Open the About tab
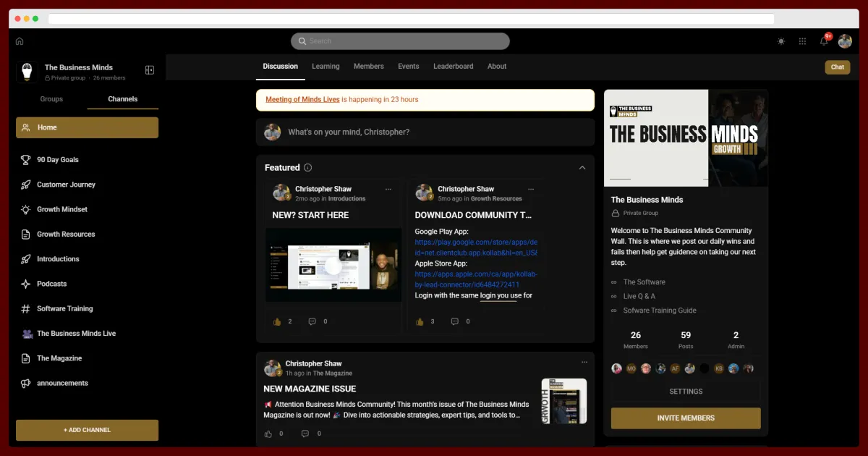This screenshot has height=456, width=868. [x=497, y=67]
